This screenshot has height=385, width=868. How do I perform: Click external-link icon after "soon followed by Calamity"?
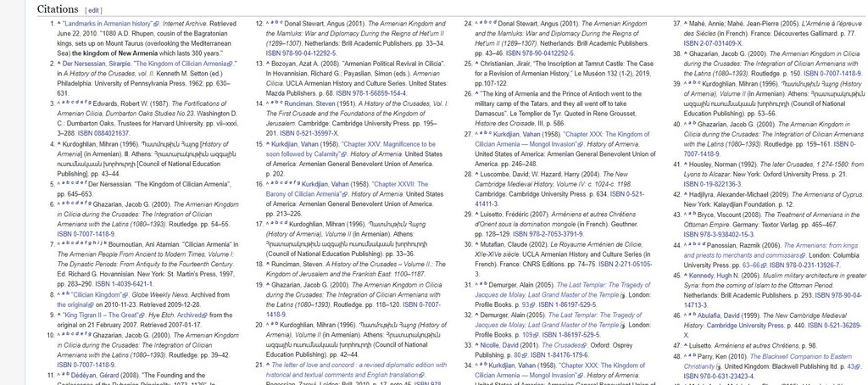tap(344, 154)
